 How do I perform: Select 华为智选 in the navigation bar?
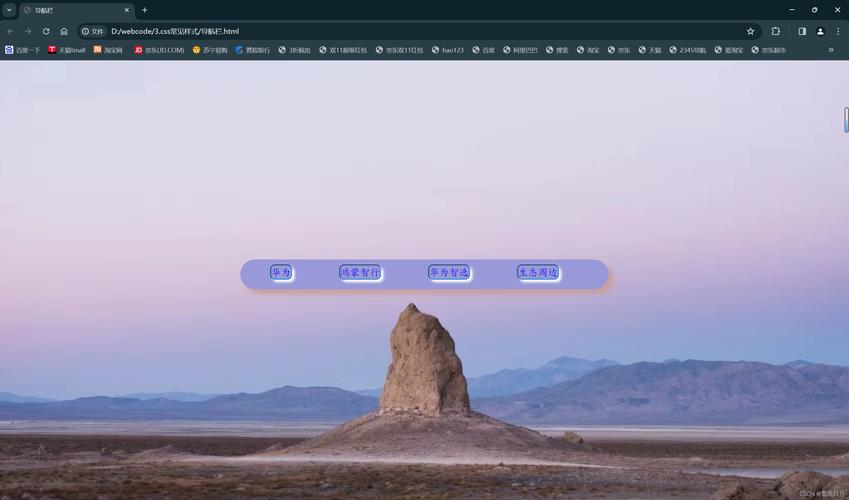pyautogui.click(x=449, y=273)
